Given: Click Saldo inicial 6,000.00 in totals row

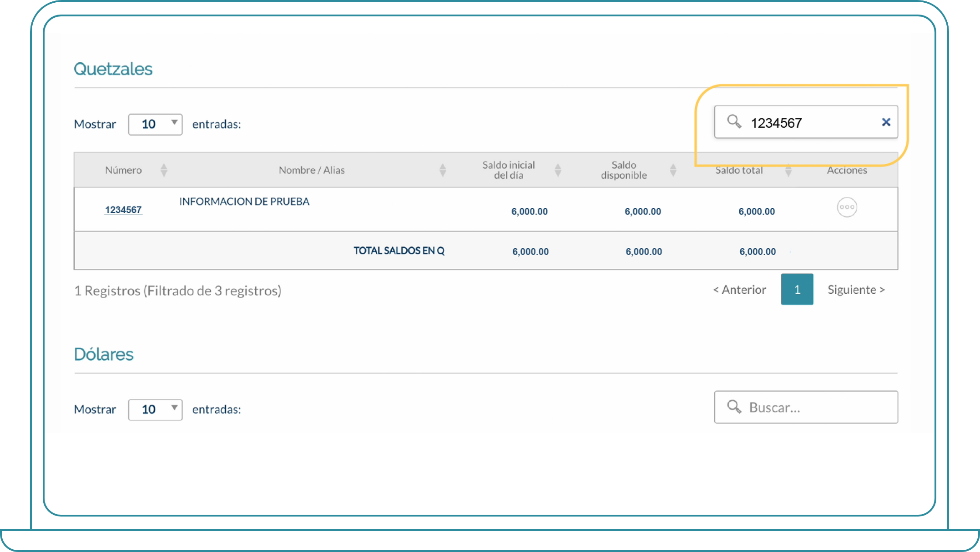Looking at the screenshot, I should [530, 251].
